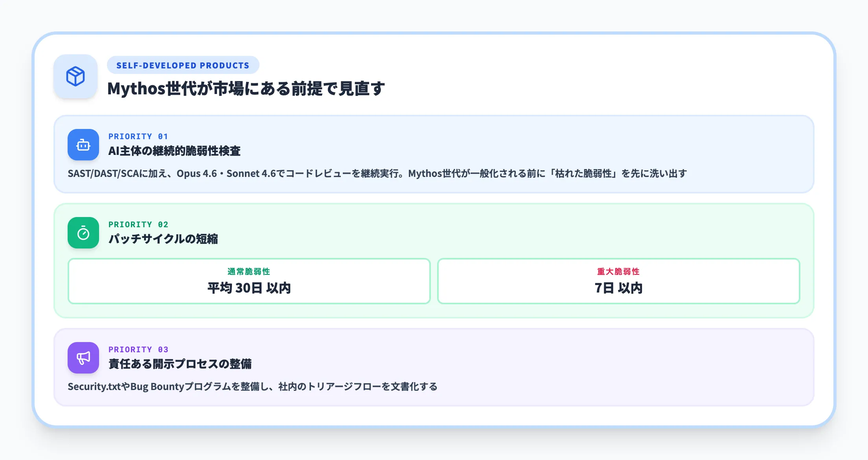Viewport: 868px width, 460px height.
Task: Click the PRIORITY 02 label text
Action: [x=138, y=224]
